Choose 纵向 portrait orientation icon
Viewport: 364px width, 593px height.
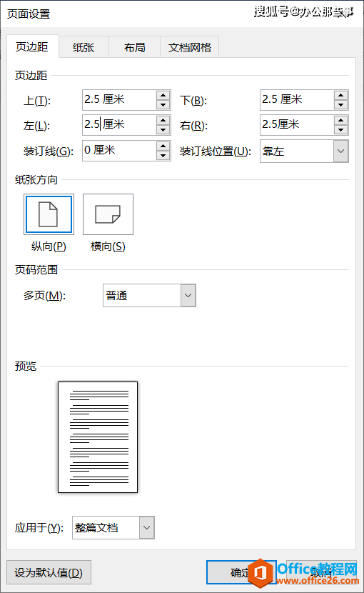49,214
